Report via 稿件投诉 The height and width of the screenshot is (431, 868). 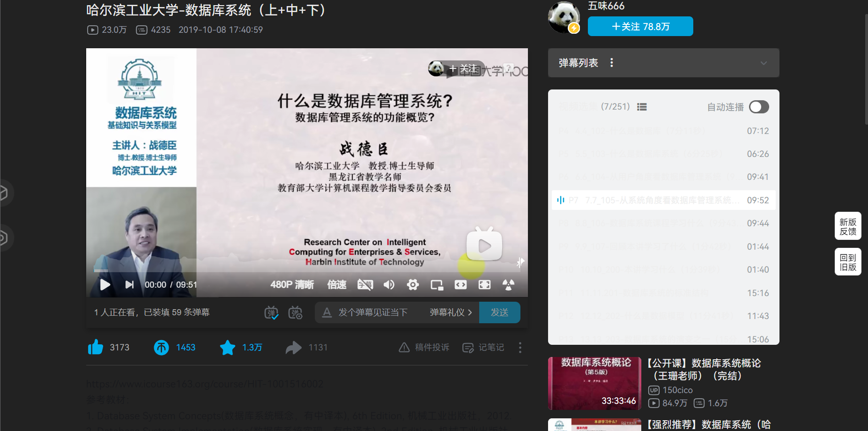click(x=423, y=347)
